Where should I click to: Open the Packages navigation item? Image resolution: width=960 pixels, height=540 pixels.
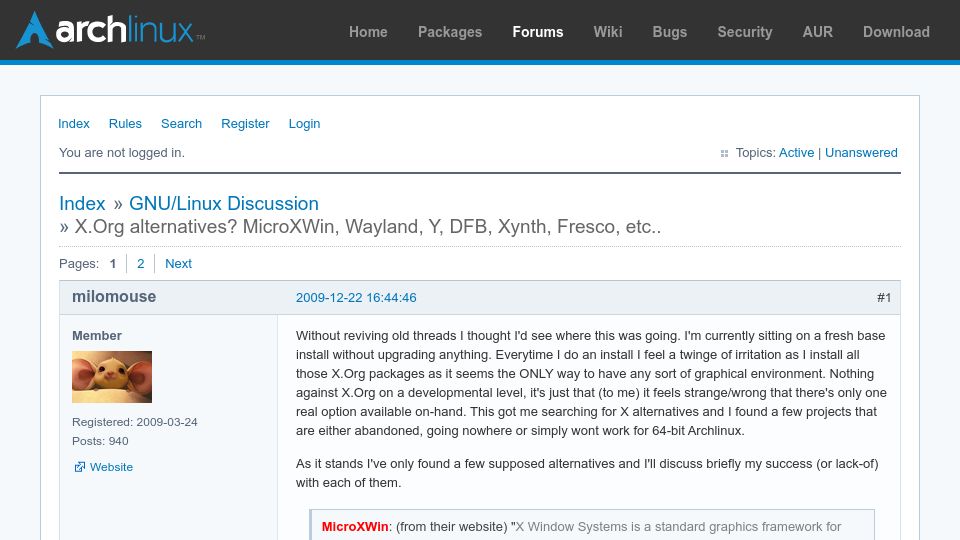pos(450,32)
